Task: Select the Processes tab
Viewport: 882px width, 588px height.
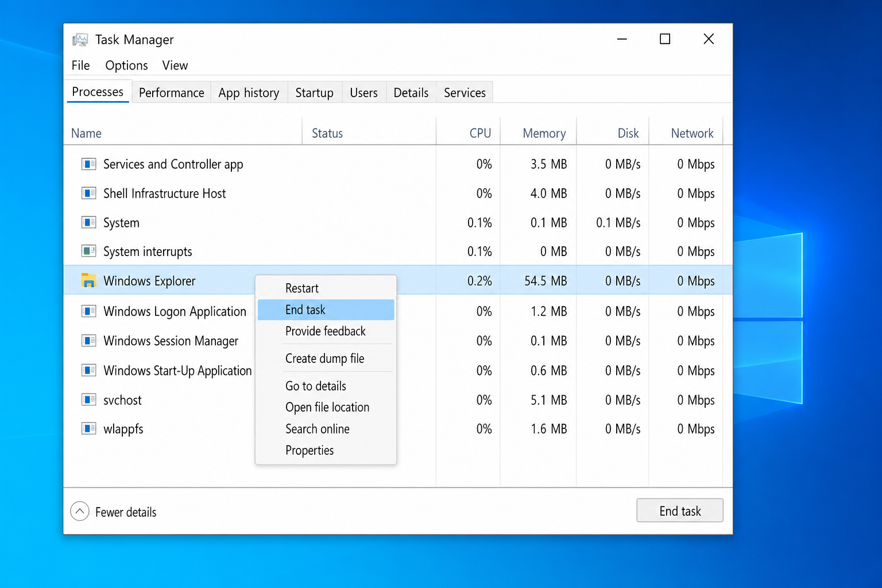Action: (x=98, y=92)
